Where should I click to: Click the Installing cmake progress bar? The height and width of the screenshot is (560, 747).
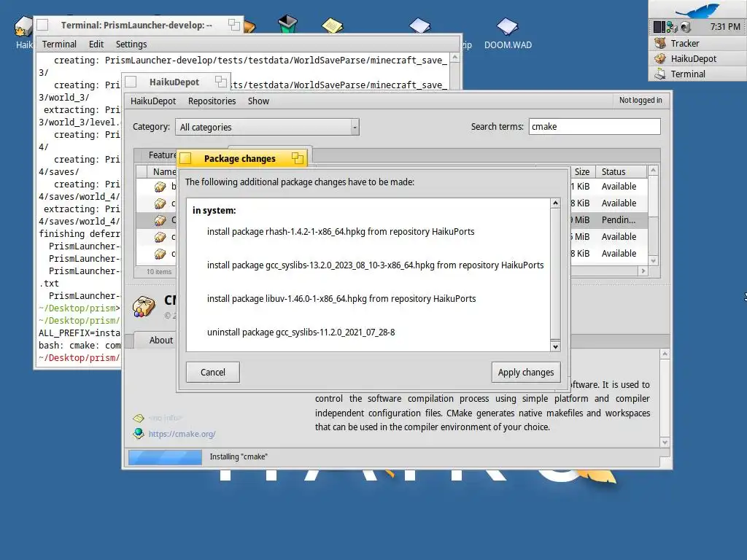[166, 457]
